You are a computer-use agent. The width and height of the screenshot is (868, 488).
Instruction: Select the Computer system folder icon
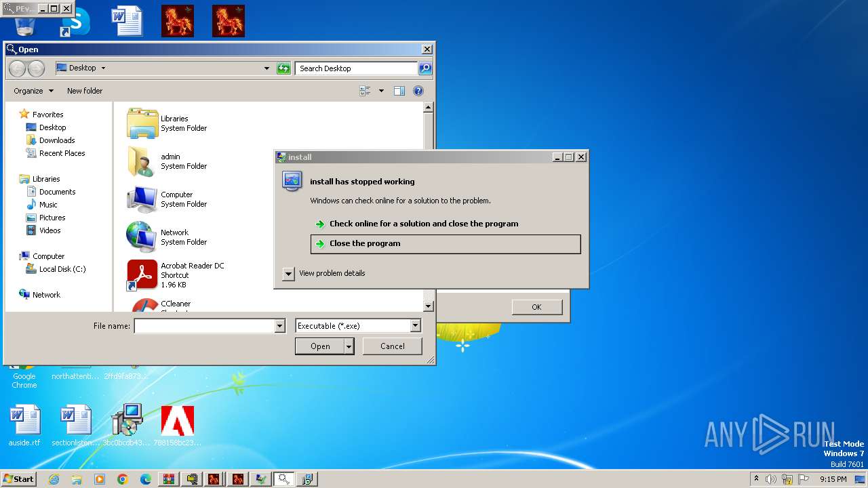pos(142,199)
